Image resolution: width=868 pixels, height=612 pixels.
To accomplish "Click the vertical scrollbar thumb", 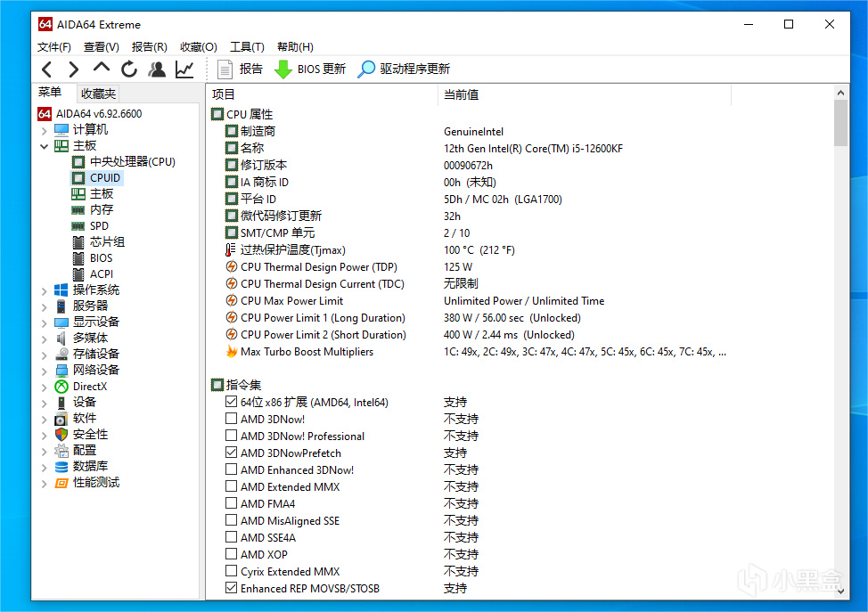I will pos(841,123).
